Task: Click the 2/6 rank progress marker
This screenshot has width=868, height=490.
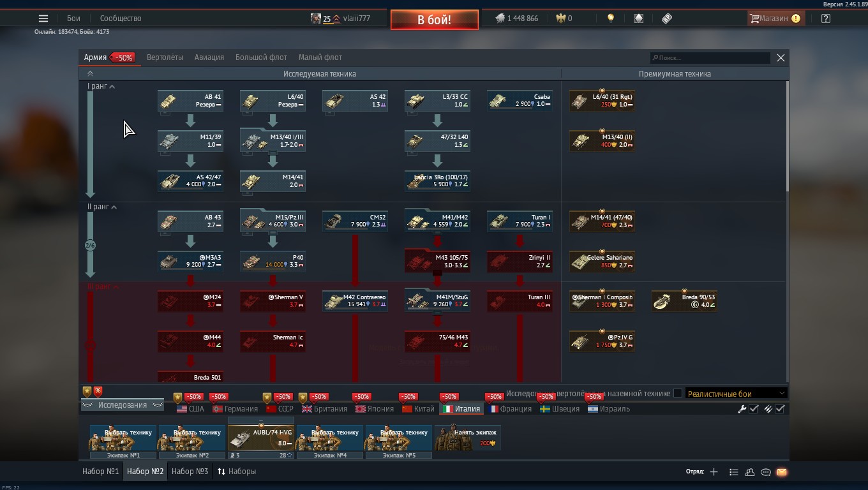Action: point(90,246)
